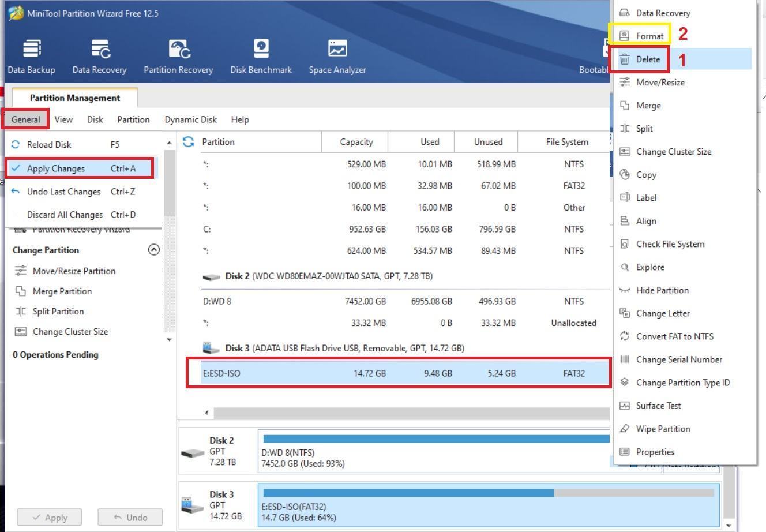
Task: Sort by the Used column header
Action: [422, 142]
